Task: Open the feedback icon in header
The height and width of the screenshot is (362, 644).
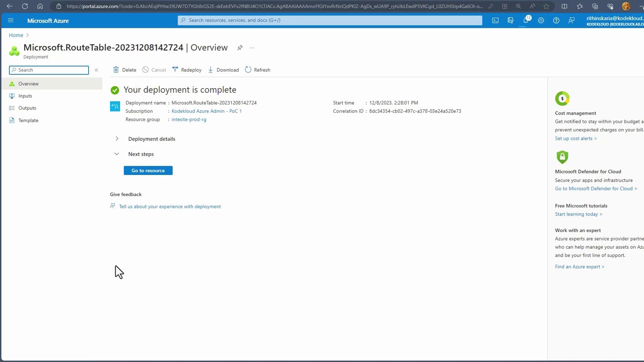Action: pyautogui.click(x=571, y=20)
